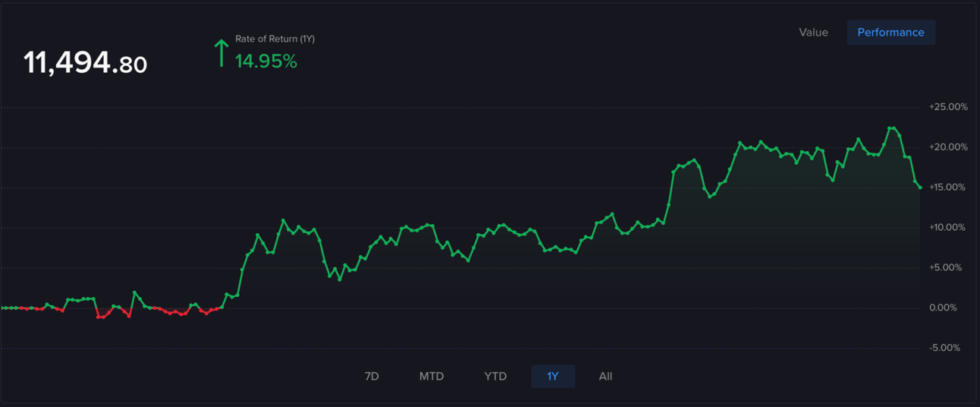
Task: Show the All time range
Action: coord(605,377)
